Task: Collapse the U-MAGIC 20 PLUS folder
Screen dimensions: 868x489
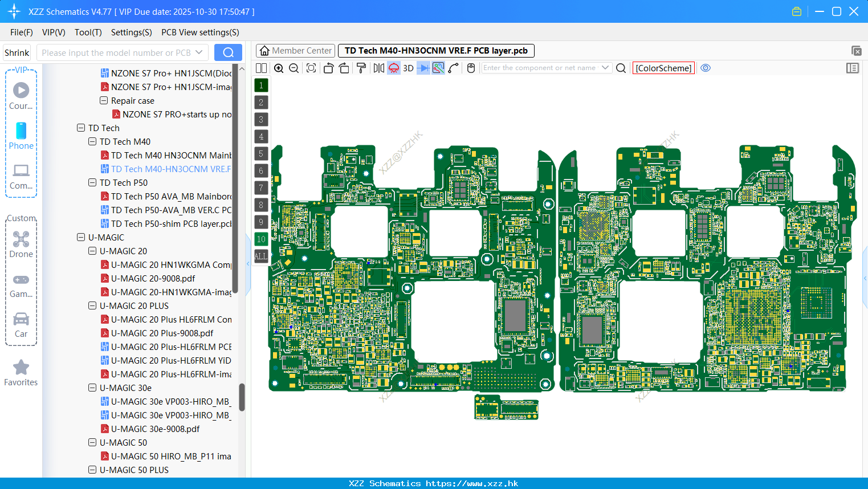Action: click(x=92, y=305)
